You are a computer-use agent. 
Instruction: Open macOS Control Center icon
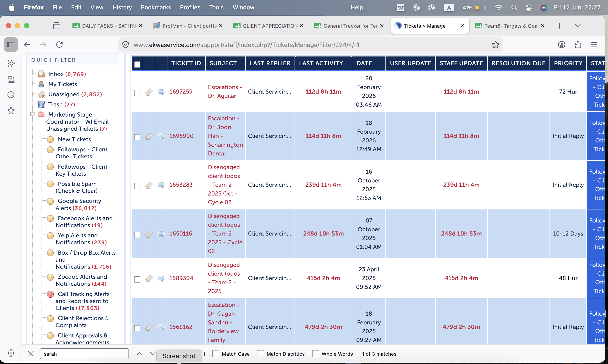tap(529, 7)
